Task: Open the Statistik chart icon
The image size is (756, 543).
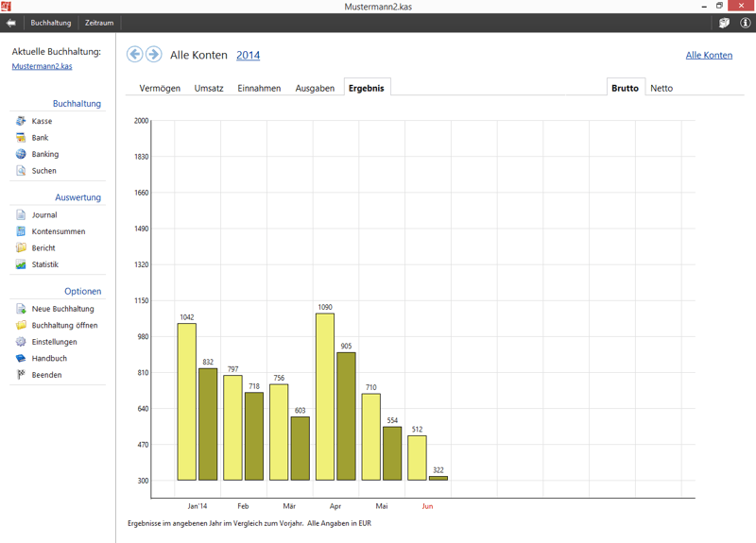Action: [21, 264]
